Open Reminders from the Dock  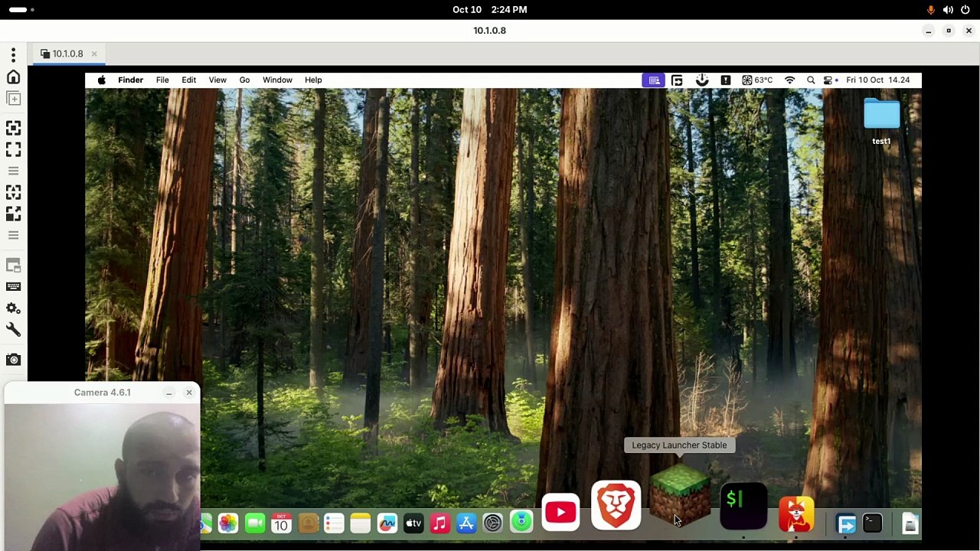334,523
